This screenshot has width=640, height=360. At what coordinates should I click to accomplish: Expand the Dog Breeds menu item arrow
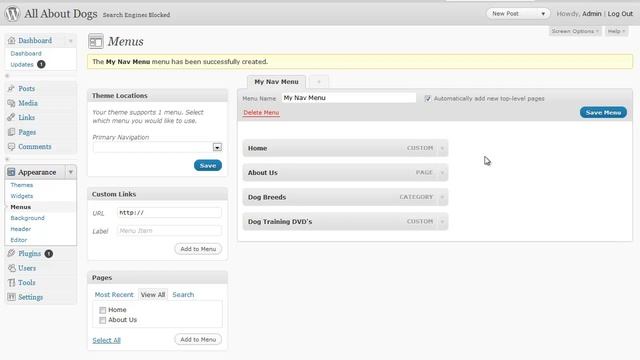(x=442, y=197)
